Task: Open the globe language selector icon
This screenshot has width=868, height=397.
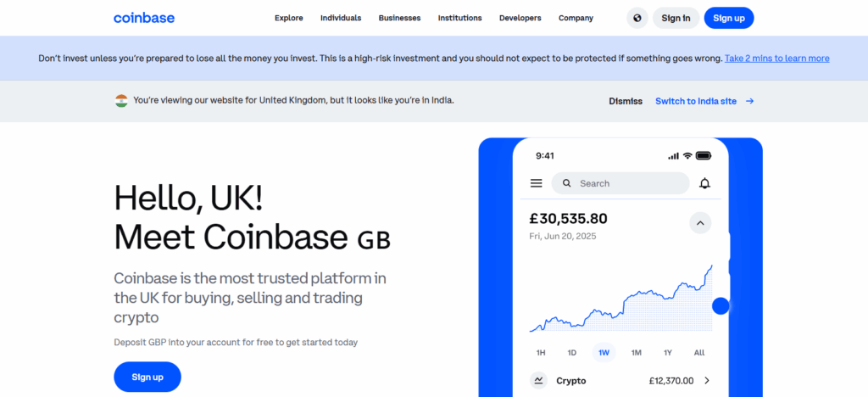Action: (x=637, y=18)
